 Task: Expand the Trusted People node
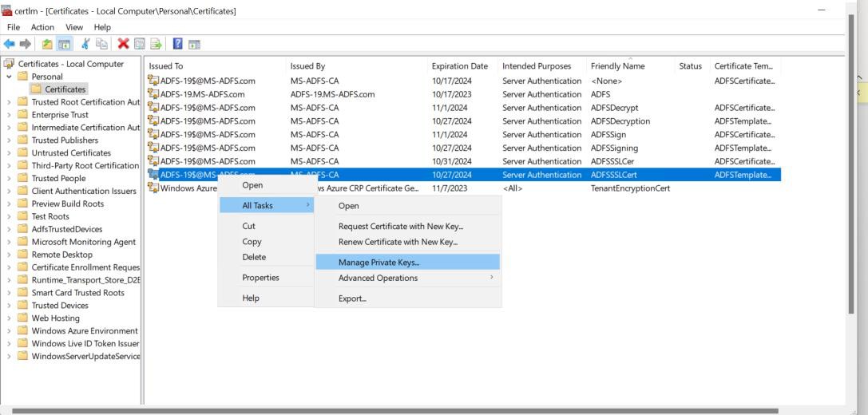tap(9, 178)
